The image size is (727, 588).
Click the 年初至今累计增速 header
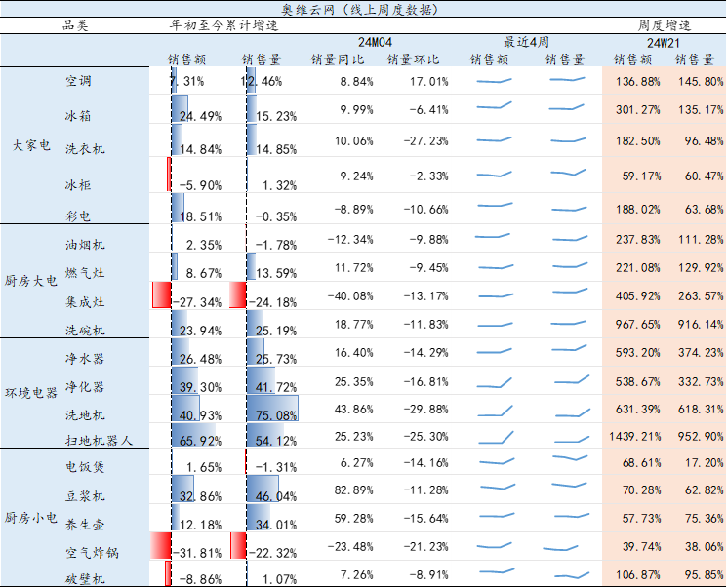223,25
